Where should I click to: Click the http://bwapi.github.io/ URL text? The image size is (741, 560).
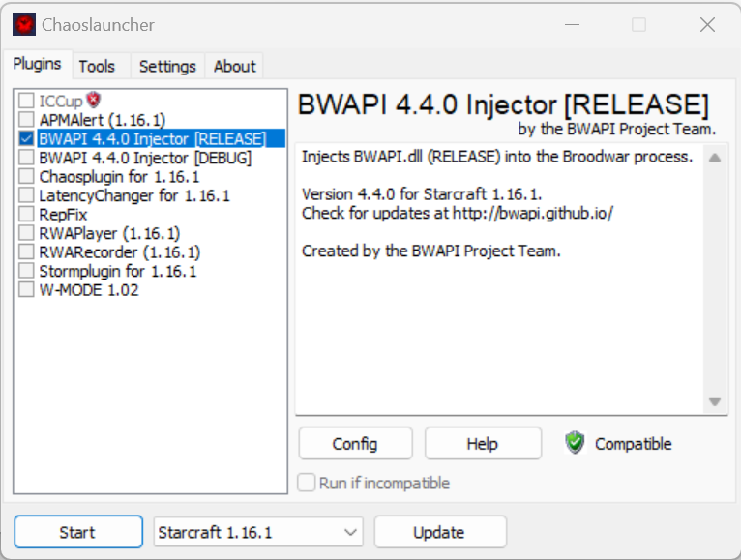533,213
